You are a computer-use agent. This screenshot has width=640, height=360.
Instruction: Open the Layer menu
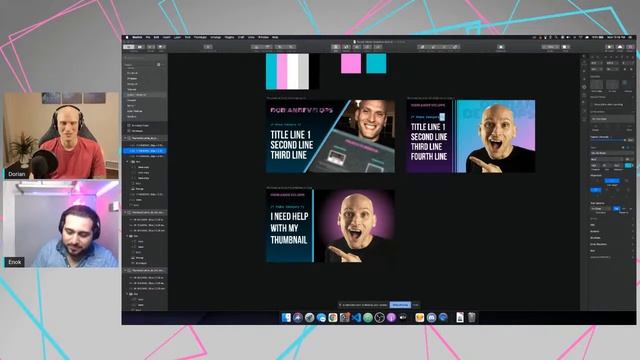click(177, 37)
